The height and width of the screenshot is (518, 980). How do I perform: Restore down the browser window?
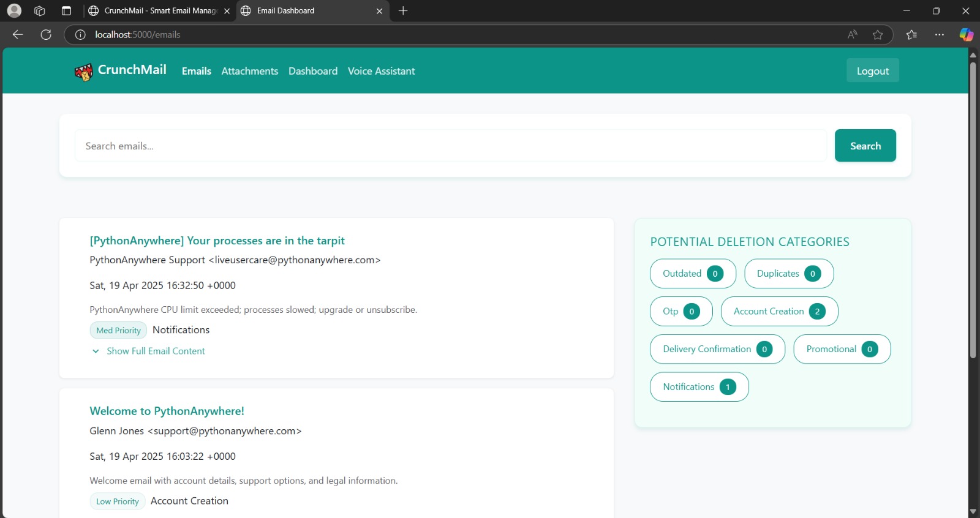pos(936,10)
